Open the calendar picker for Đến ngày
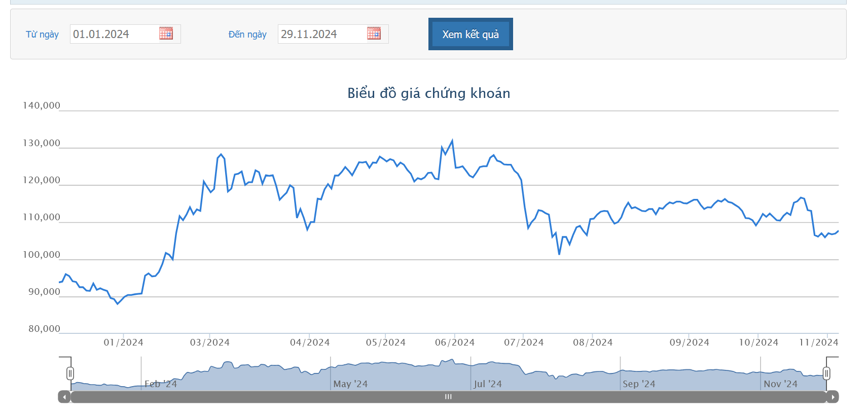The image size is (868, 411). [x=374, y=33]
